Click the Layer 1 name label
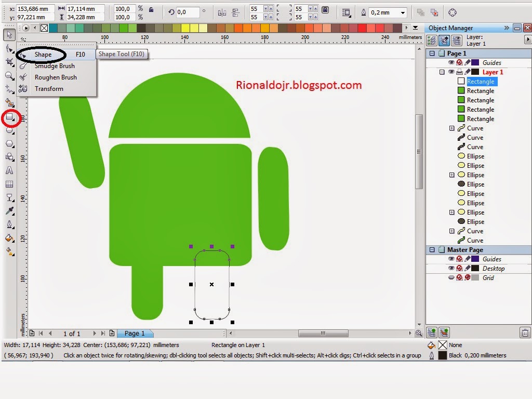532x399 pixels. (493, 72)
